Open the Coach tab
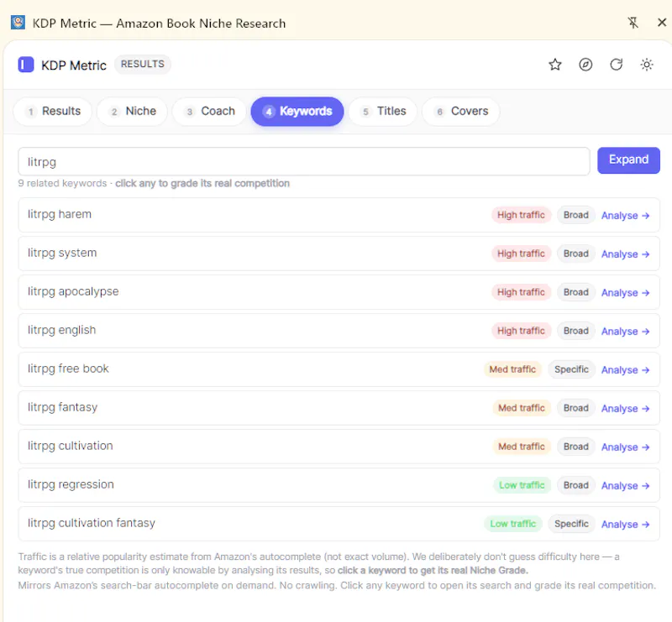This screenshot has height=622, width=672. click(209, 112)
